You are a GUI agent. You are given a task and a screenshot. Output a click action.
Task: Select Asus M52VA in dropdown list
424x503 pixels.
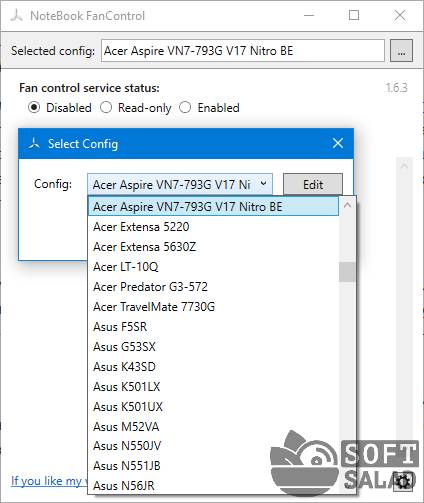point(213,427)
